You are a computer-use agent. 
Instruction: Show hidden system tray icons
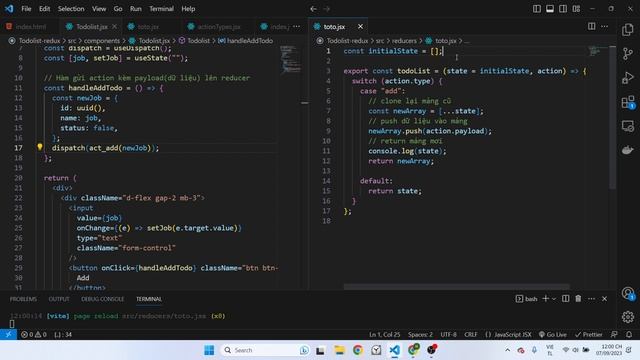pos(507,350)
